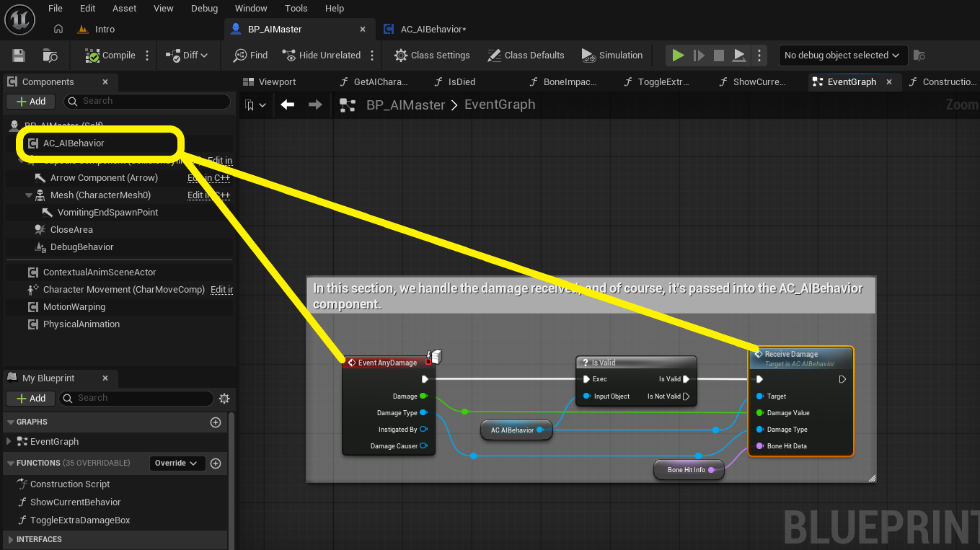
Task: Select the AC_AIBehavior component
Action: [74, 143]
